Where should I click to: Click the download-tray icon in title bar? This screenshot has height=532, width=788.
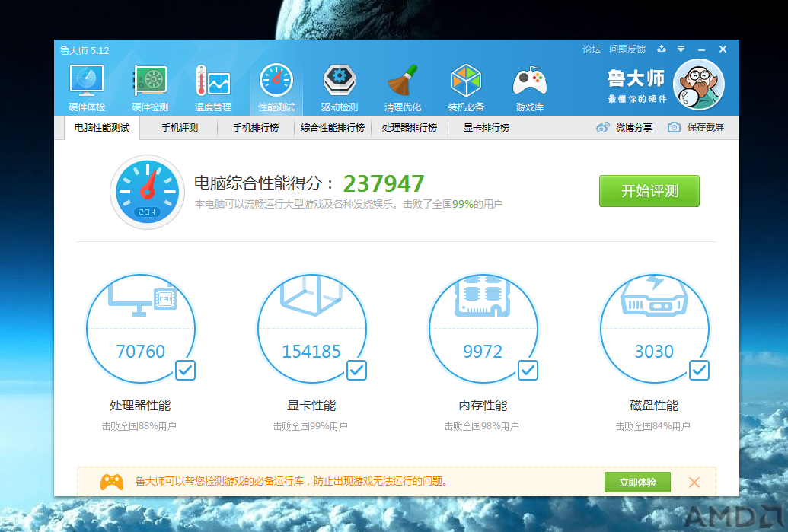click(662, 49)
